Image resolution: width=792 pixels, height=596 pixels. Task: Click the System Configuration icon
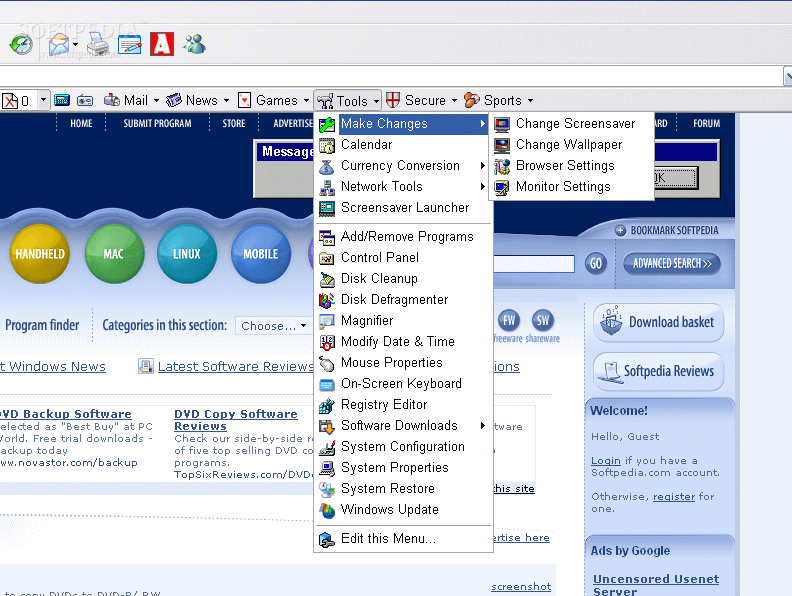(x=327, y=448)
